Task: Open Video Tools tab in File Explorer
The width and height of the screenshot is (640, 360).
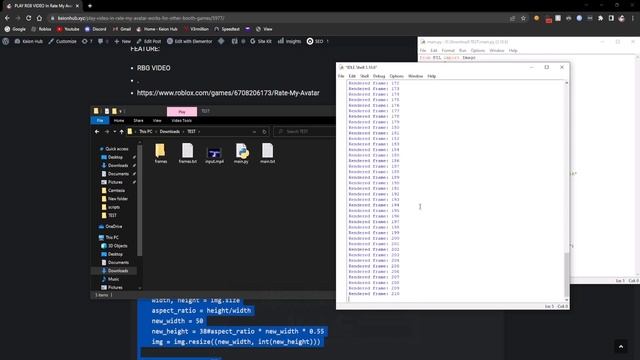Action: pyautogui.click(x=182, y=120)
